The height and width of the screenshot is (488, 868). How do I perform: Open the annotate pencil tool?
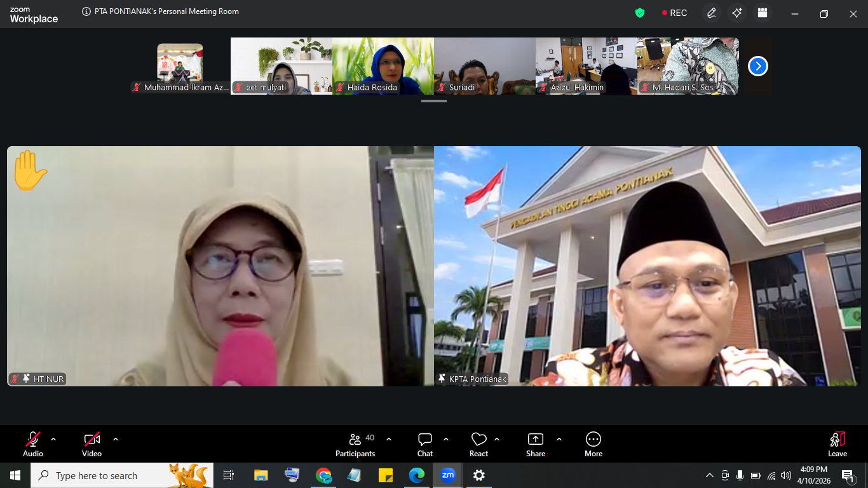pyautogui.click(x=712, y=13)
